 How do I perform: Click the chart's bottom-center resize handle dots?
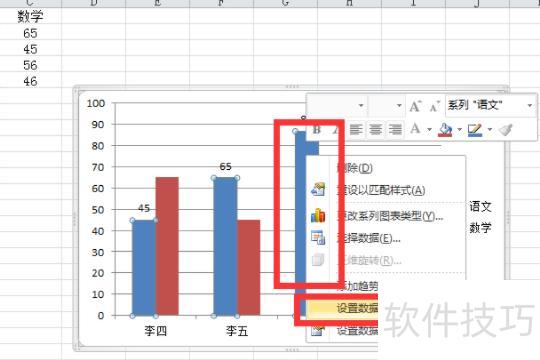coord(292,350)
